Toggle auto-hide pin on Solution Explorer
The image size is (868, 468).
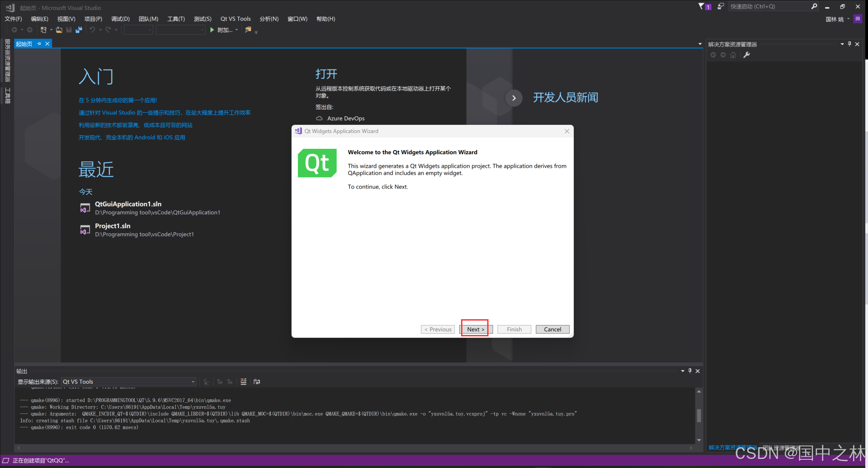click(850, 44)
